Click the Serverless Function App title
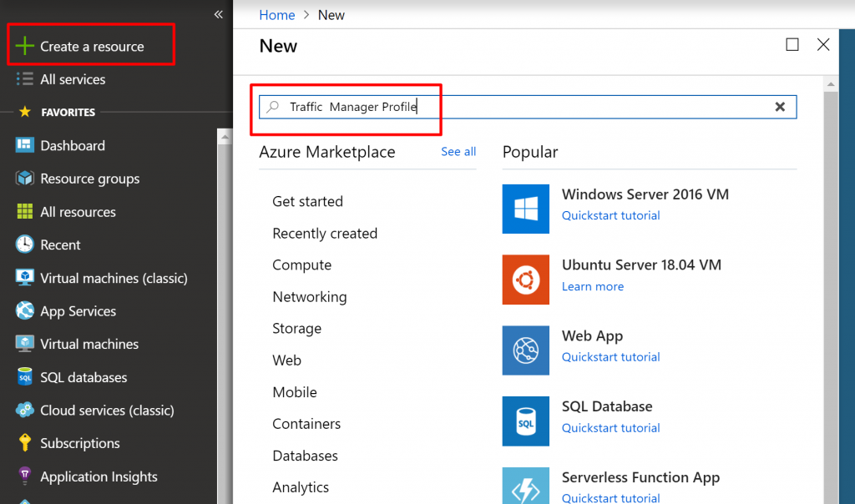This screenshot has width=855, height=504. [640, 478]
